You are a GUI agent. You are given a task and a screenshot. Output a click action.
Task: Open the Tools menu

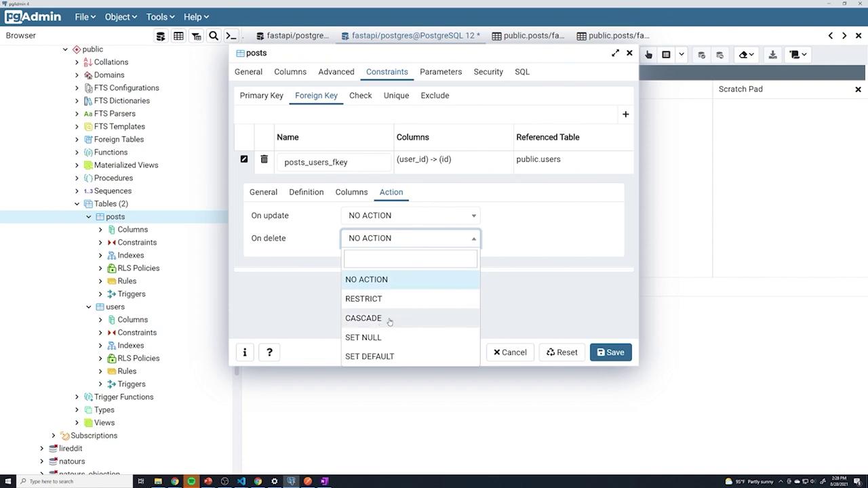tap(161, 17)
